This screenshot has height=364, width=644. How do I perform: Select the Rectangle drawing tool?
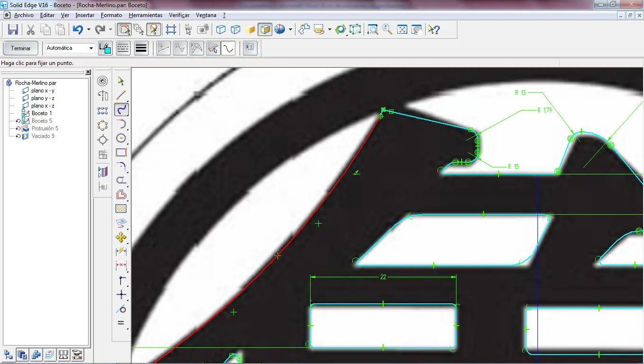121,152
